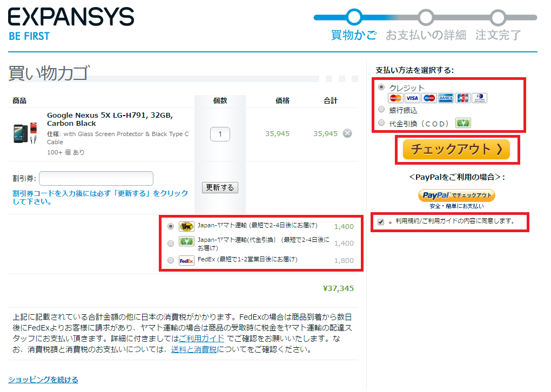
Task: Click the Google Nexus 5X product thumbnail
Action: [x=25, y=133]
